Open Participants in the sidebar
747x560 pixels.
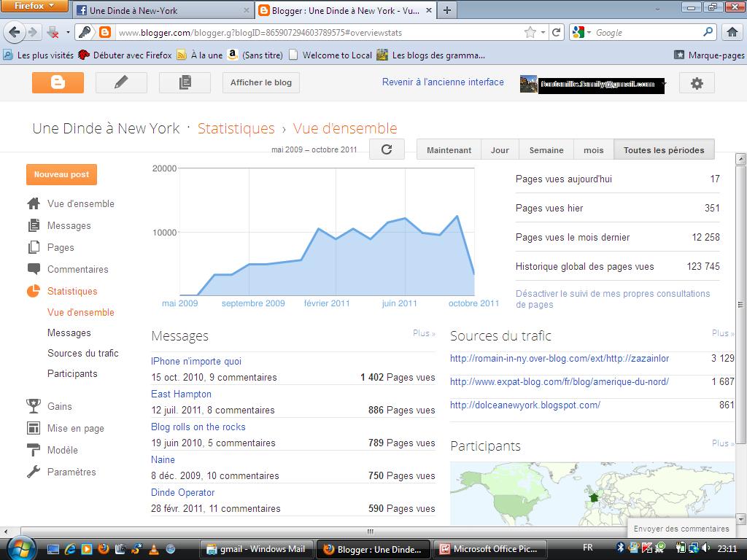point(72,373)
